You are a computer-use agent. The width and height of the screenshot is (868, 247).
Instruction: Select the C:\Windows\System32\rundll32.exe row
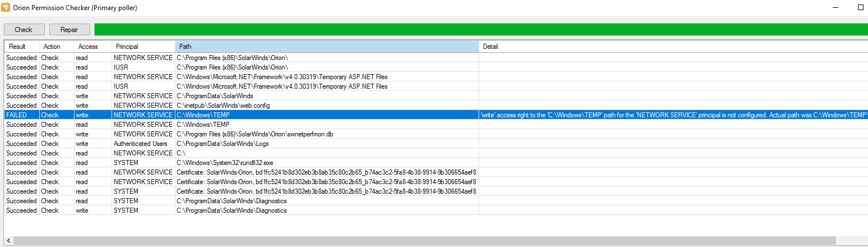[436, 163]
